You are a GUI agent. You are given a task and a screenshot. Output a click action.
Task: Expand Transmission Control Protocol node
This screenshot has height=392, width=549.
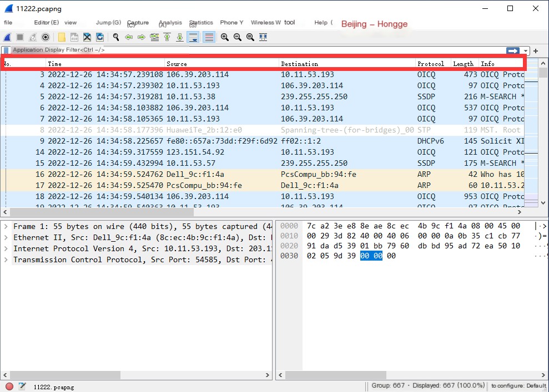6,260
